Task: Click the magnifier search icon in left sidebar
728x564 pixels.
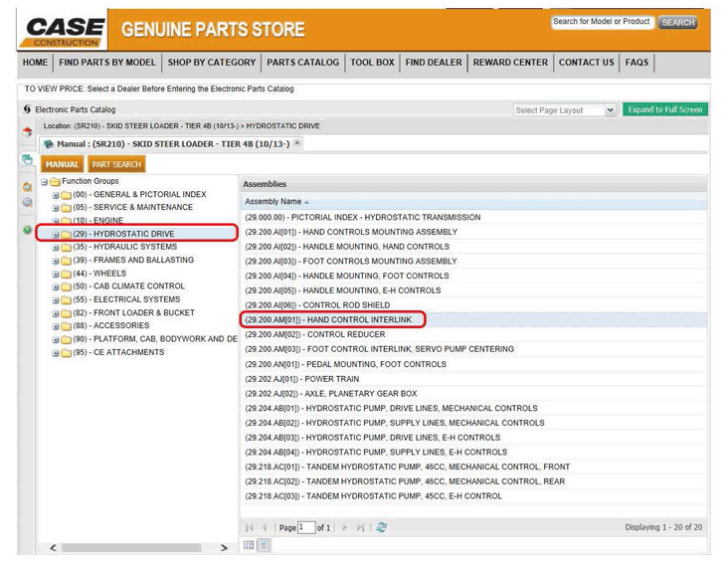Action: 27,187
